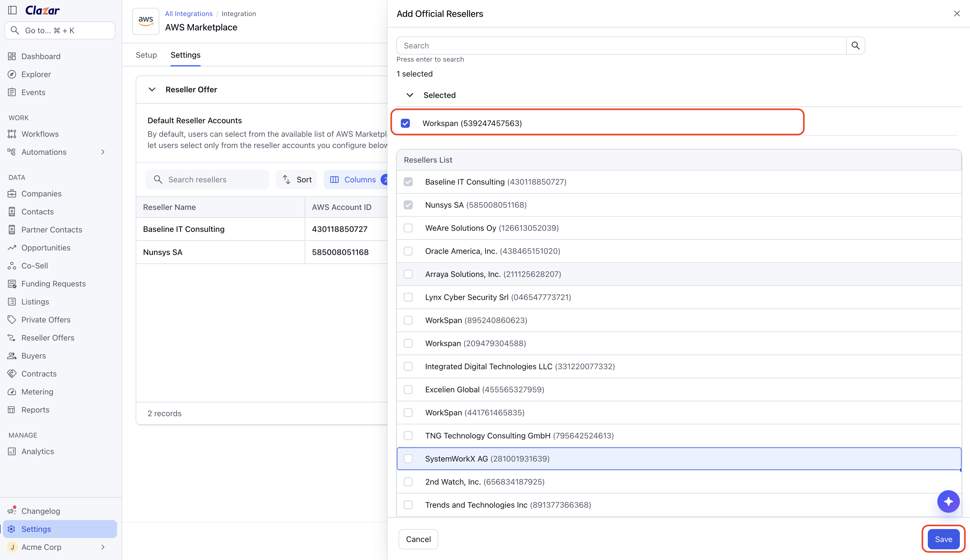This screenshot has height=560, width=970.
Task: Switch to the Setup tab
Action: click(x=146, y=55)
